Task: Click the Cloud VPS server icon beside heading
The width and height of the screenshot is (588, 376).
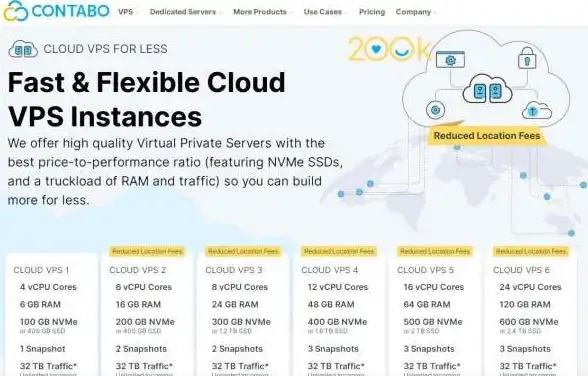Action: (x=23, y=49)
